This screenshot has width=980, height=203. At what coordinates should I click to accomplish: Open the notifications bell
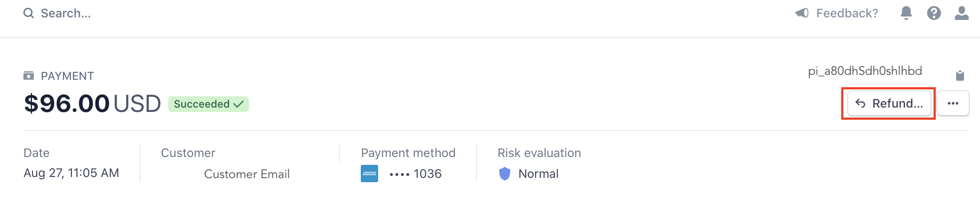(906, 13)
